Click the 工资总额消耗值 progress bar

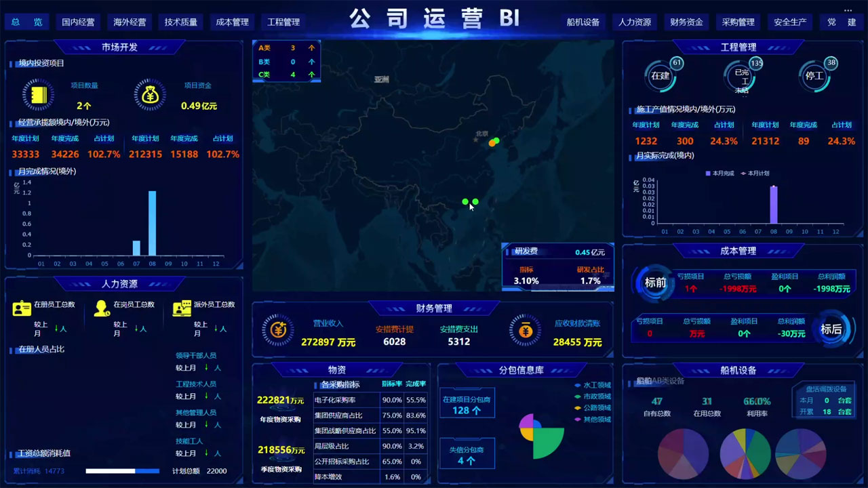tap(122, 471)
